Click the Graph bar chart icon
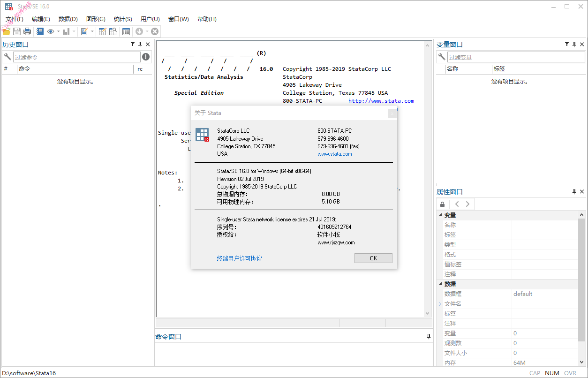The image size is (588, 378). click(x=66, y=31)
